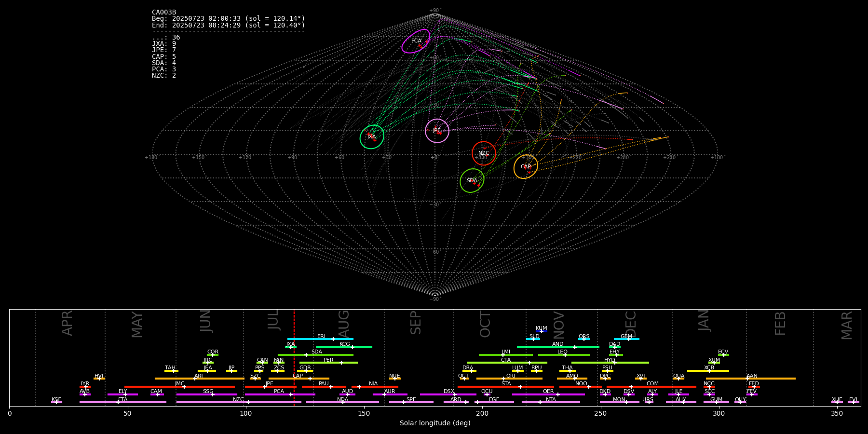This screenshot has width=868, height=434.
Task: Click the magenta AUR shower bar in timeline
Action: tap(390, 394)
